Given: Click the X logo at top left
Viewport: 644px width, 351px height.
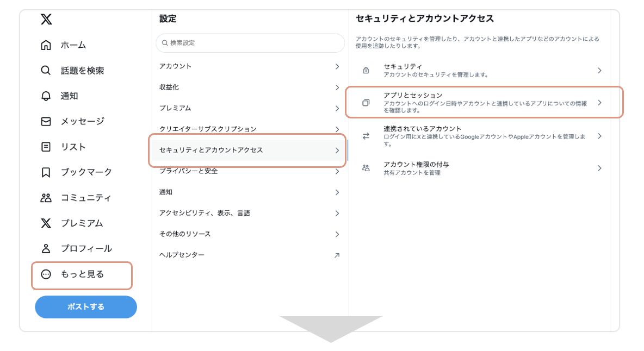Looking at the screenshot, I should [46, 20].
